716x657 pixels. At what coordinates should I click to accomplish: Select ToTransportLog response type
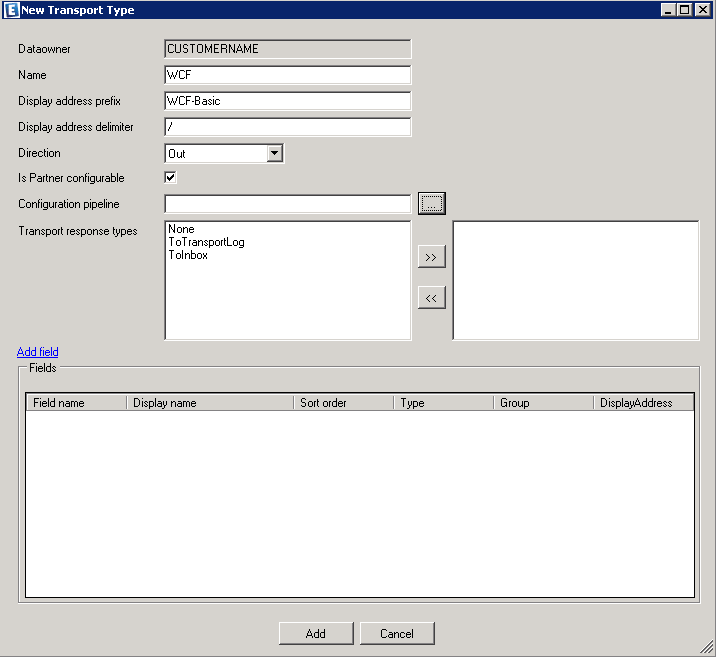(206, 242)
